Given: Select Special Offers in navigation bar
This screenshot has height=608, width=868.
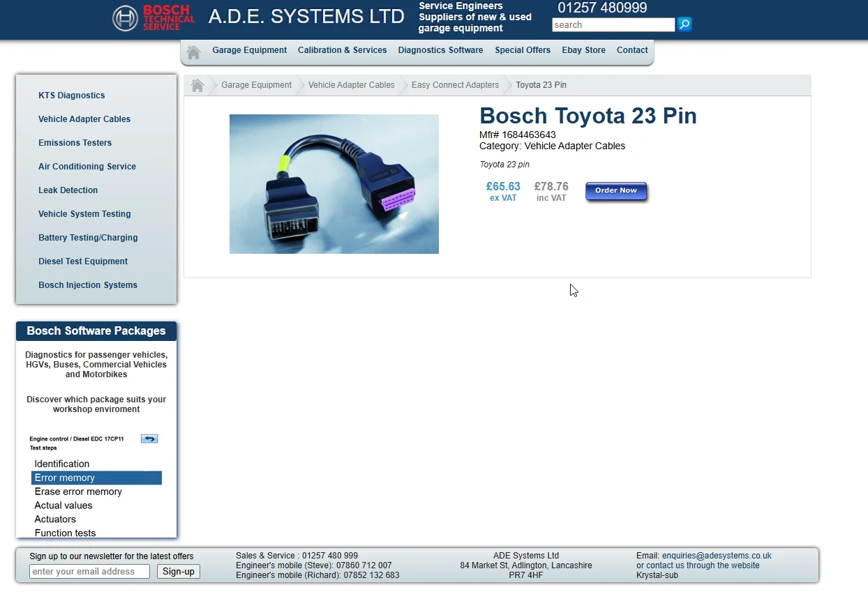Looking at the screenshot, I should [523, 50].
